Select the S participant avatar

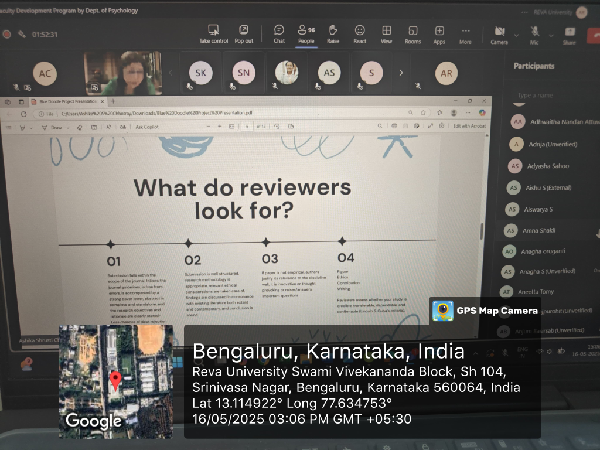tap(371, 73)
